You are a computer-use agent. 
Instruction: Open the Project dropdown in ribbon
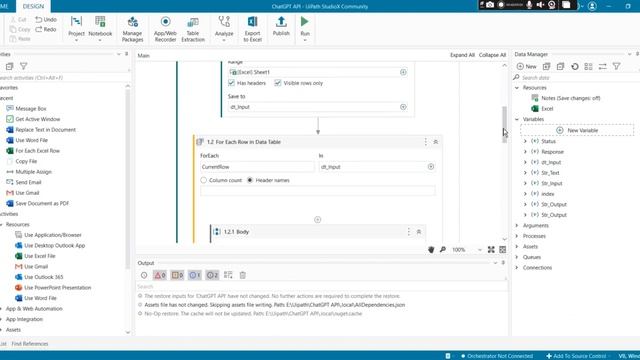tap(76, 29)
